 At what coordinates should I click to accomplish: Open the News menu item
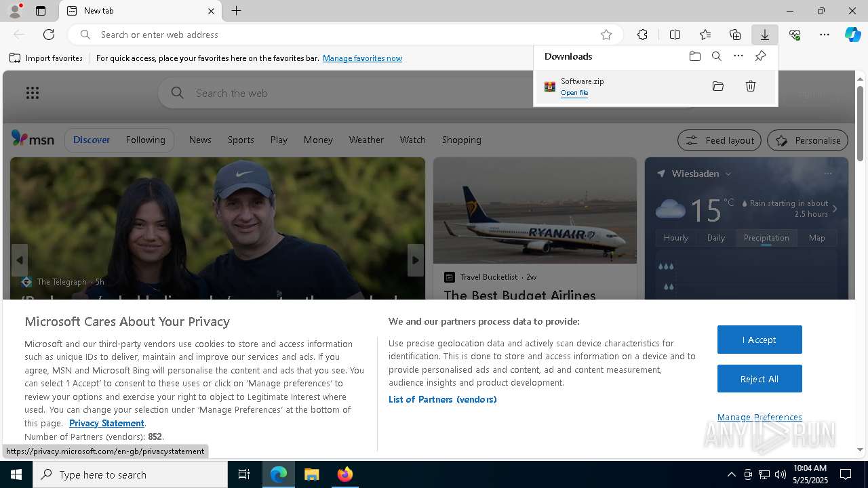[x=200, y=140]
